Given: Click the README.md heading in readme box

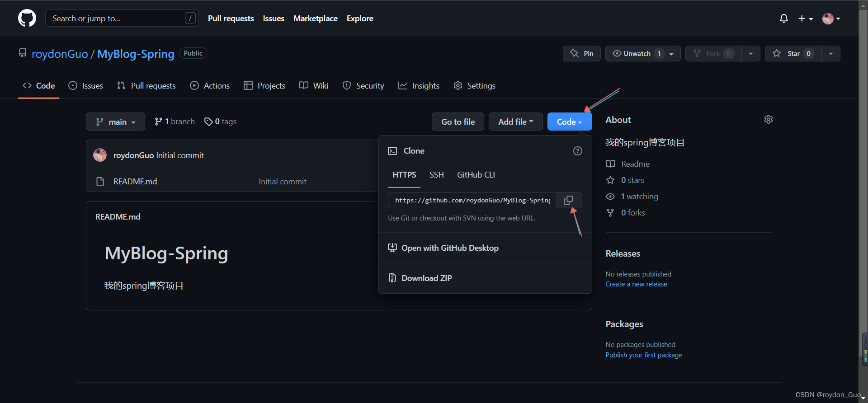Looking at the screenshot, I should click(x=118, y=217).
